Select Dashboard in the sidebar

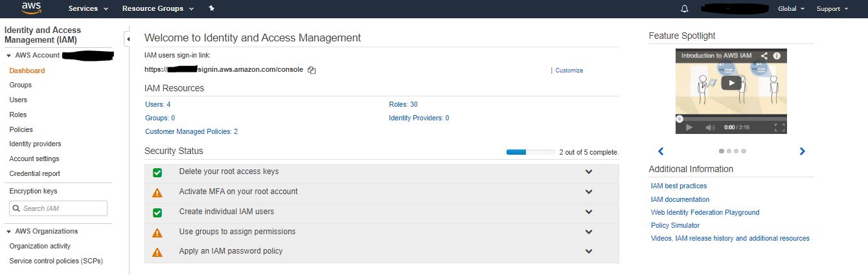coord(27,71)
